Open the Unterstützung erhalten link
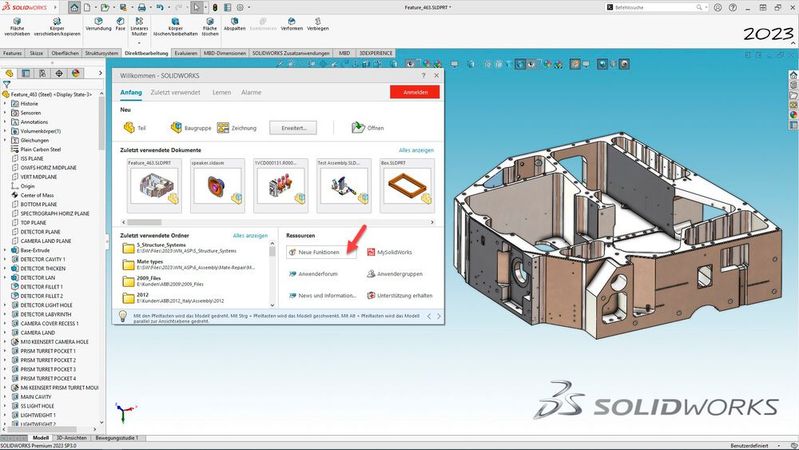Image resolution: width=799 pixels, height=450 pixels. (400, 295)
